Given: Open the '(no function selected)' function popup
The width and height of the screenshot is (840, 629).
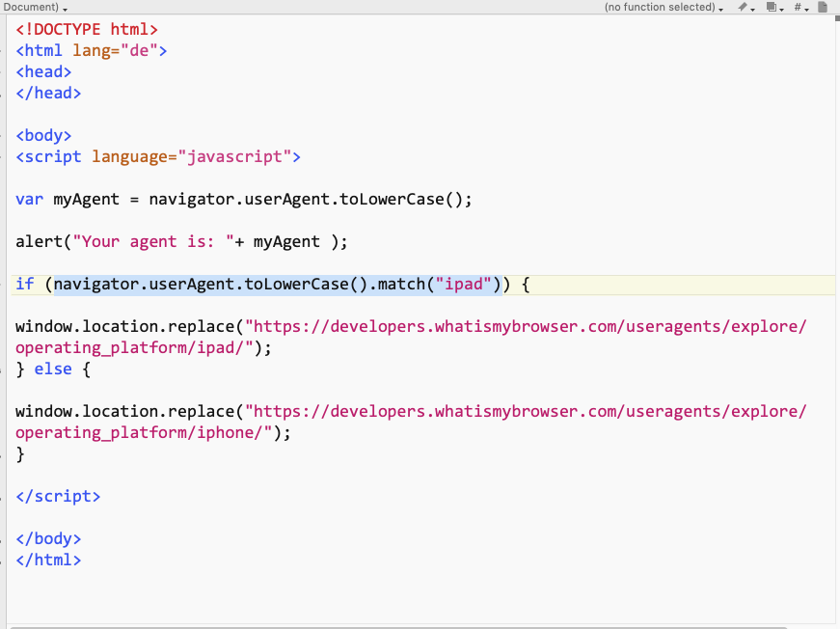Looking at the screenshot, I should 664,7.
